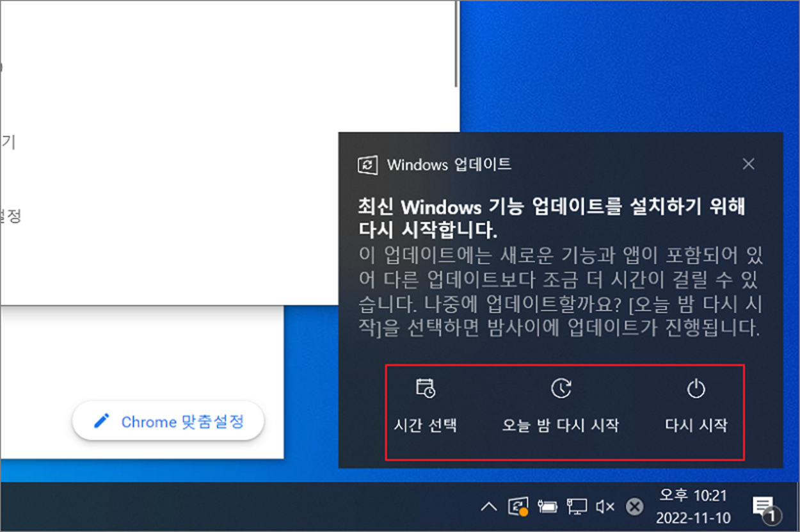
Task: Click the Windows 업데이트 header icon
Action: click(367, 165)
